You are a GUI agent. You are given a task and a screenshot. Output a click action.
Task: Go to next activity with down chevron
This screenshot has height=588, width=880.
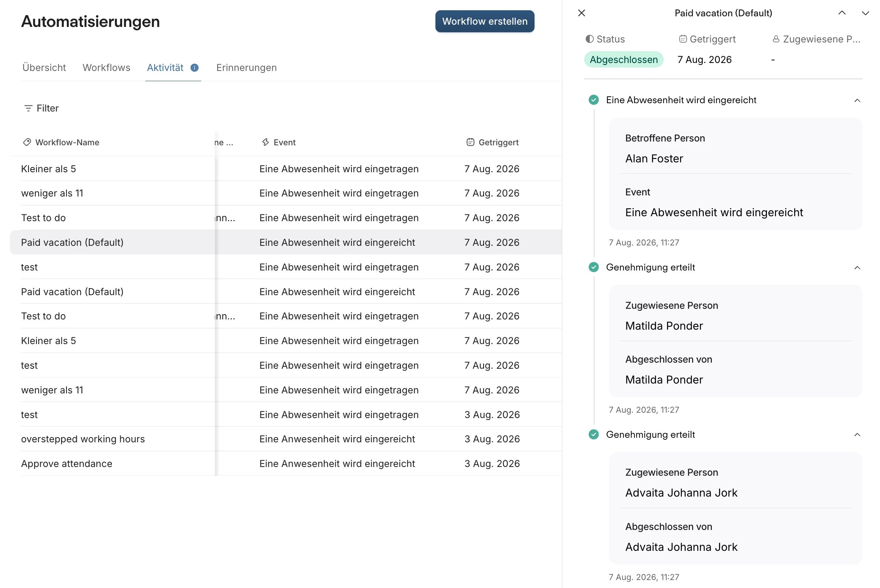click(865, 13)
